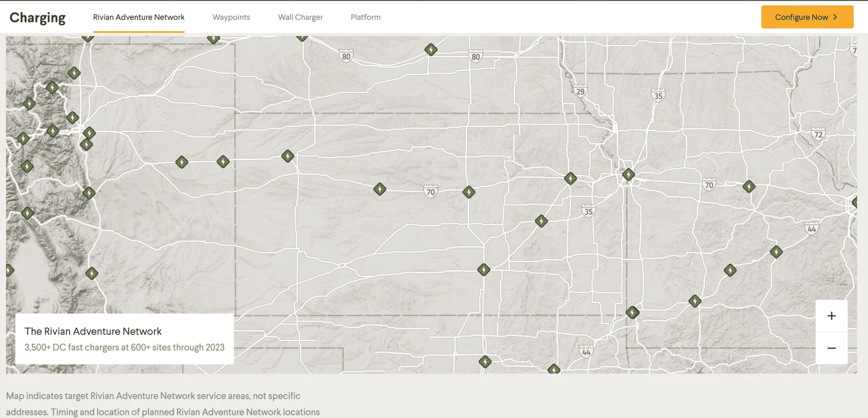Click fully visible charger marker nearest map bottom edge
The width and height of the screenshot is (868, 418).
(x=485, y=362)
